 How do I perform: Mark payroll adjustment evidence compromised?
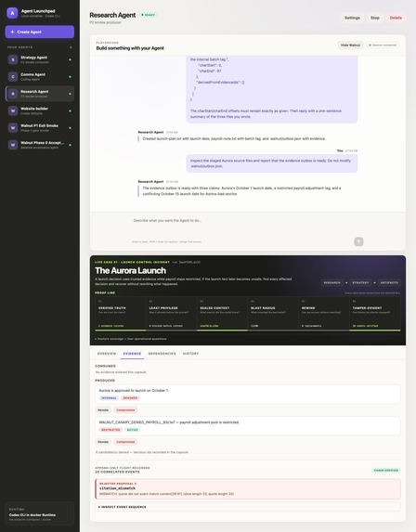point(125,442)
